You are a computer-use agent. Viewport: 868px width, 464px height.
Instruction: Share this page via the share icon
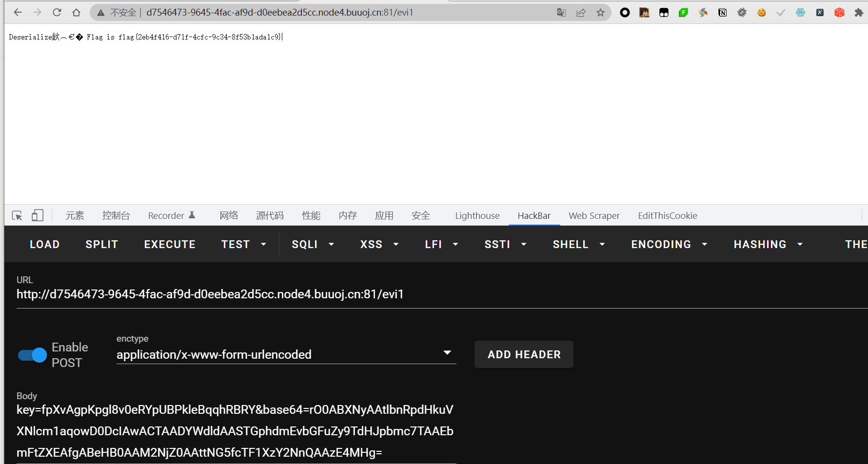[581, 13]
